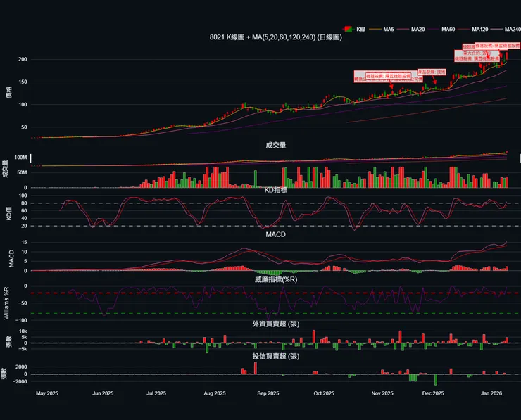Click the −50 Williams axis tick
Screen dimensions: 521x420
coord(23,303)
